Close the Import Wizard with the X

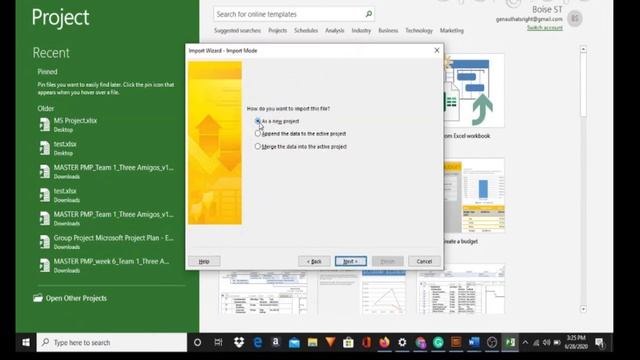437,50
